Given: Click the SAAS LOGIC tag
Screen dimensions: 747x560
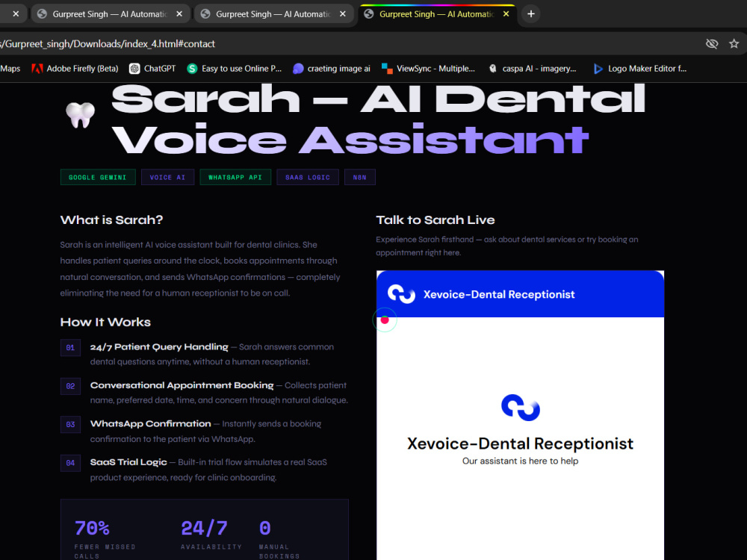Looking at the screenshot, I should 308,177.
